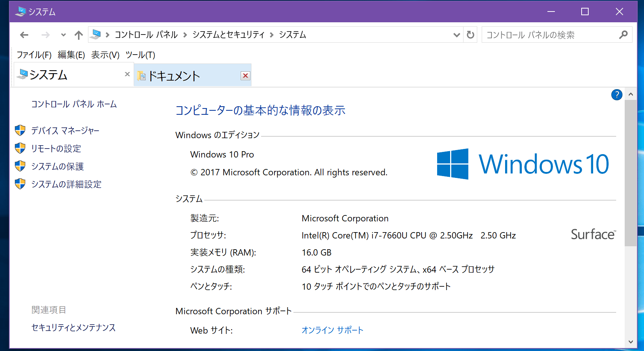644x351 pixels.
Task: Click shield icon beside システムの詳細設定
Action: (x=20, y=184)
